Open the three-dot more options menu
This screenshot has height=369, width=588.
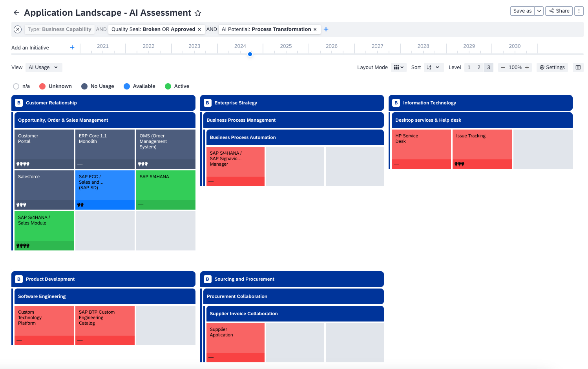coord(579,11)
